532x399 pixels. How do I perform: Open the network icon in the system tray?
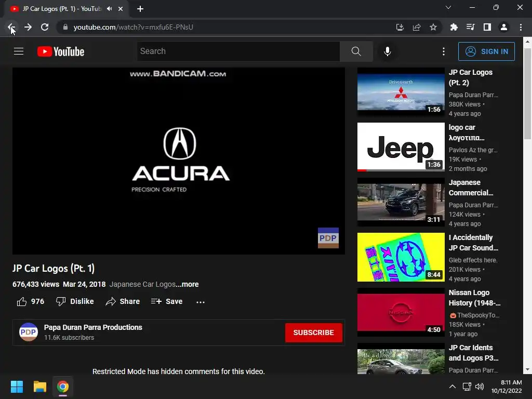pyautogui.click(x=467, y=387)
